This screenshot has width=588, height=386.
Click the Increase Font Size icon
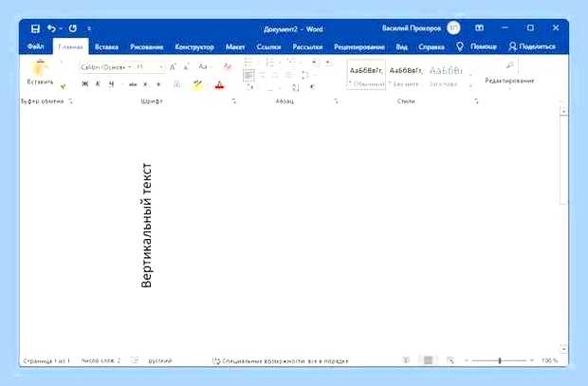coord(173,66)
